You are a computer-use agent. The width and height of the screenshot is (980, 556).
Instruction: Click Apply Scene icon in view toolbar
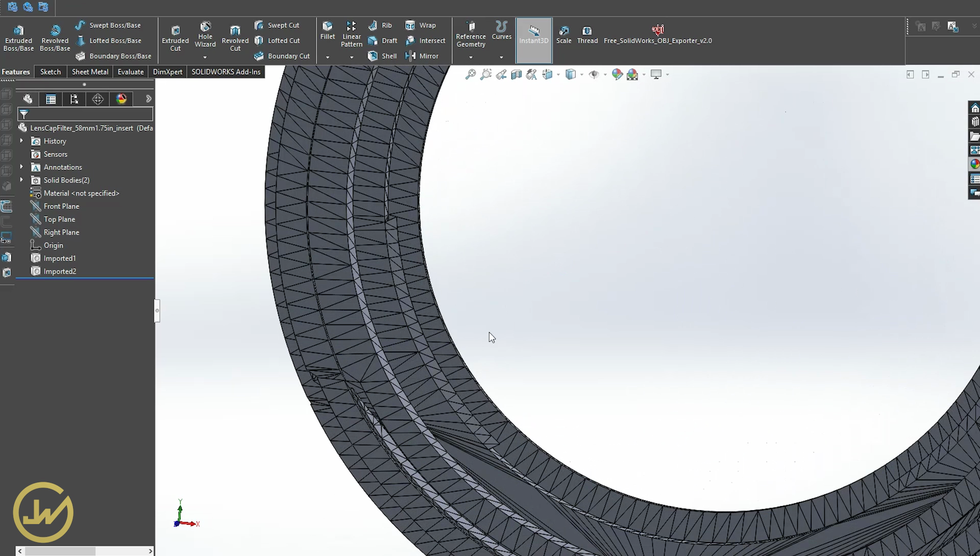(632, 74)
